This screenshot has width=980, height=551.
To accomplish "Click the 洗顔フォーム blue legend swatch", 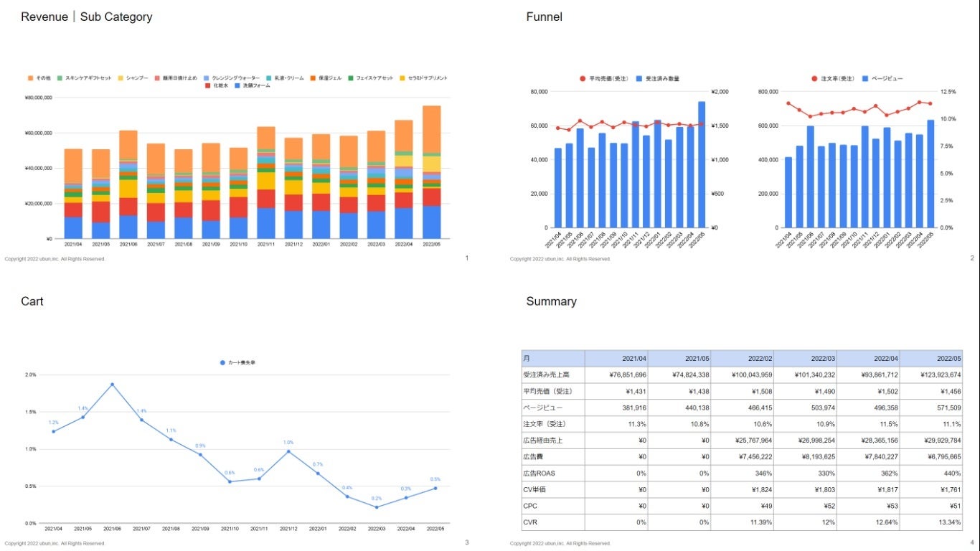I will (x=237, y=85).
